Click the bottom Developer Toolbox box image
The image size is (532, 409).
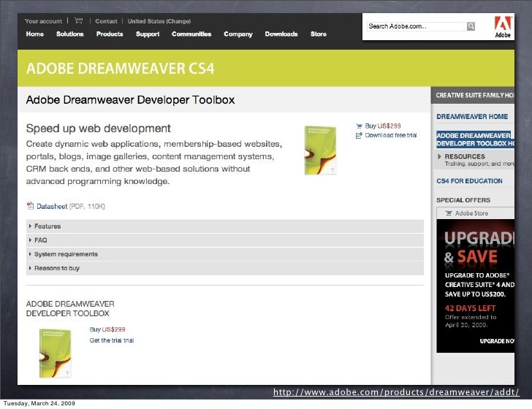click(56, 353)
